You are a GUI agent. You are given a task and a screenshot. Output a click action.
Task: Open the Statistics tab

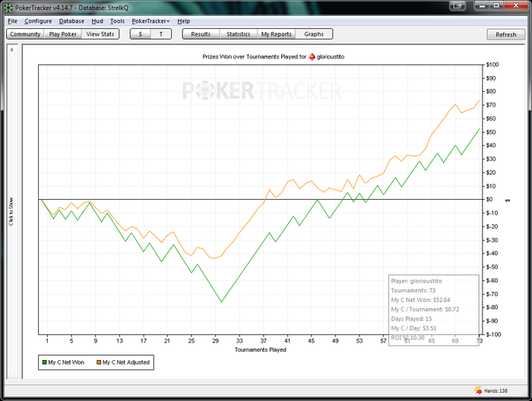(238, 34)
